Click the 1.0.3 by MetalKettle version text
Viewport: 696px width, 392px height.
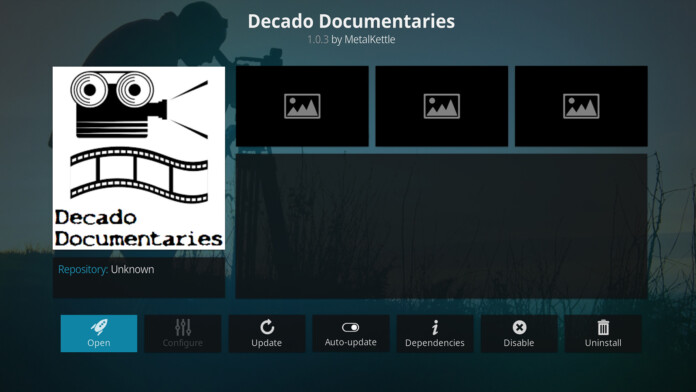[351, 40]
